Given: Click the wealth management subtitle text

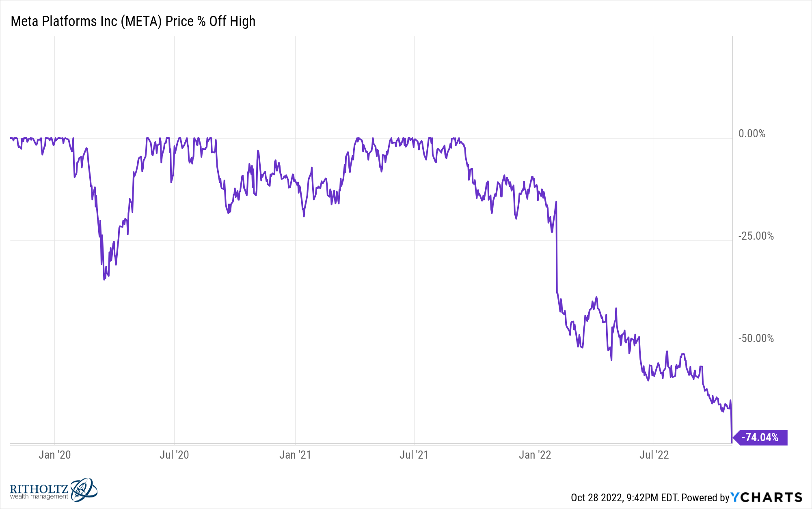Looking at the screenshot, I should (39, 496).
